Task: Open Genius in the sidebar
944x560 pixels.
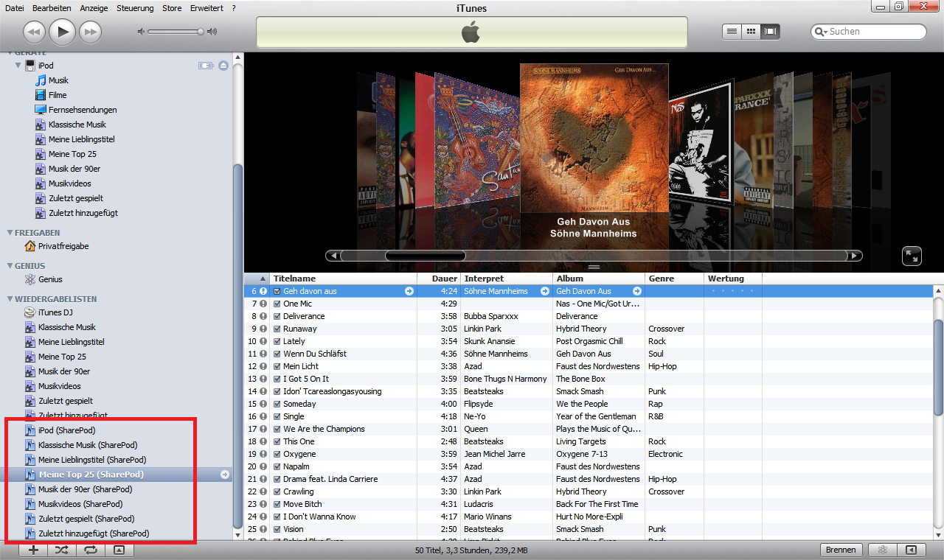Action: 50,279
